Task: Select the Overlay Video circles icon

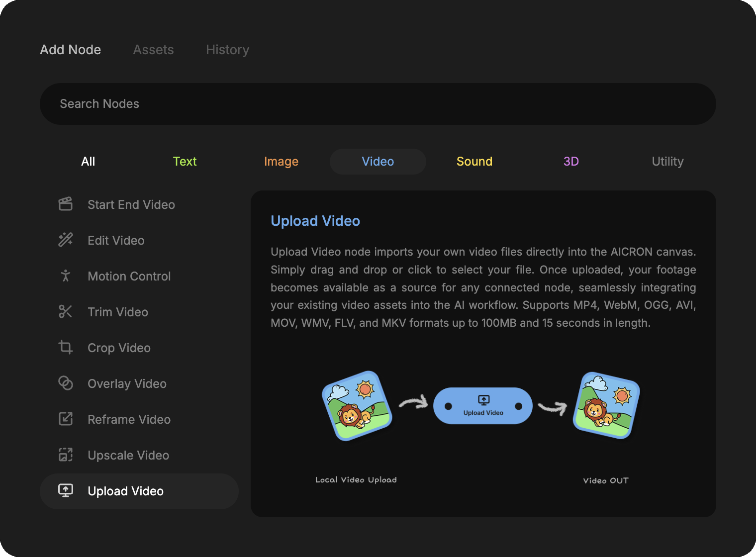Action: pos(66,383)
